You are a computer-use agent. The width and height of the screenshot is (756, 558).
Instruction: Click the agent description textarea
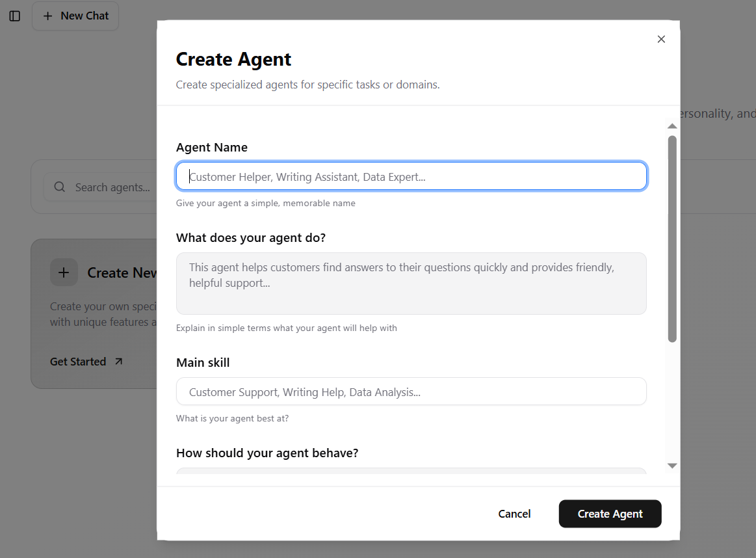[411, 284]
